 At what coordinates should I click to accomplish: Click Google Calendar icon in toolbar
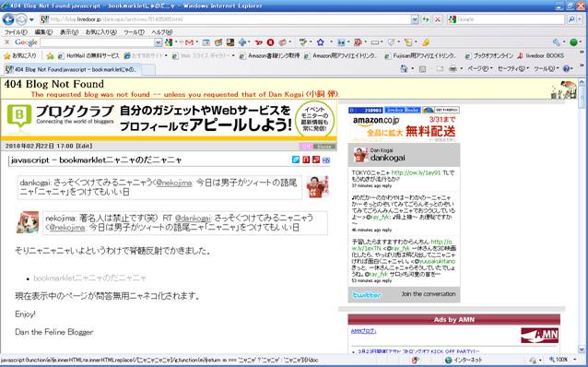[x=206, y=42]
